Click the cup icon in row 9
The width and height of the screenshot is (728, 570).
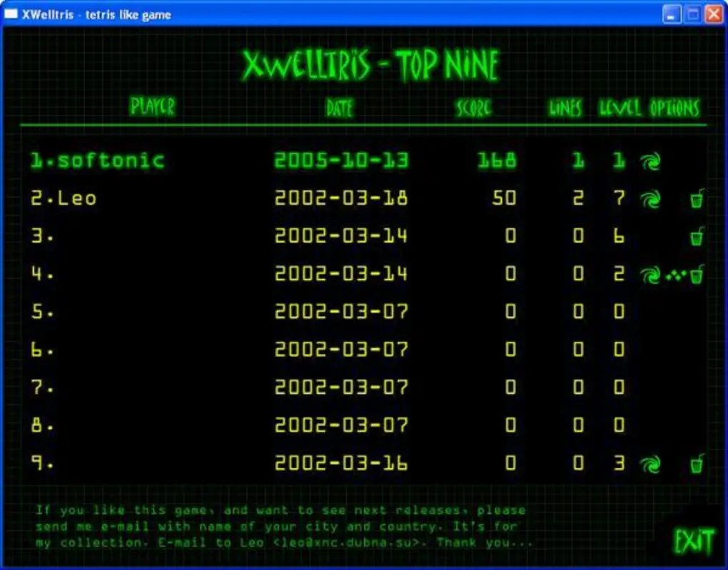point(697,464)
